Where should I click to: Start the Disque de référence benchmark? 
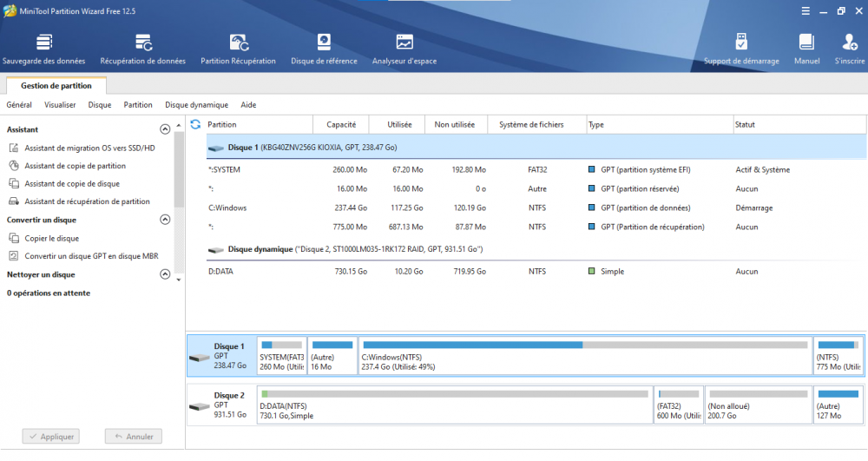pyautogui.click(x=324, y=49)
